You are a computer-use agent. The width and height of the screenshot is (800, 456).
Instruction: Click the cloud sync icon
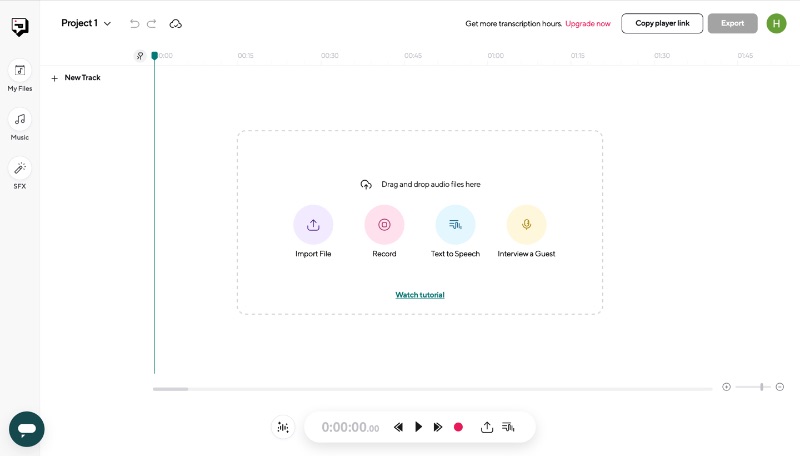[x=176, y=23]
